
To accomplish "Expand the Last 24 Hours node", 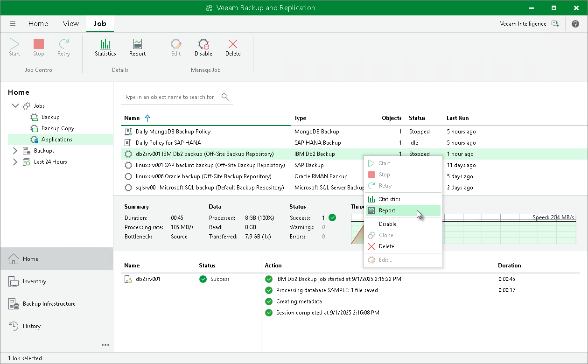I will coord(14,161).
